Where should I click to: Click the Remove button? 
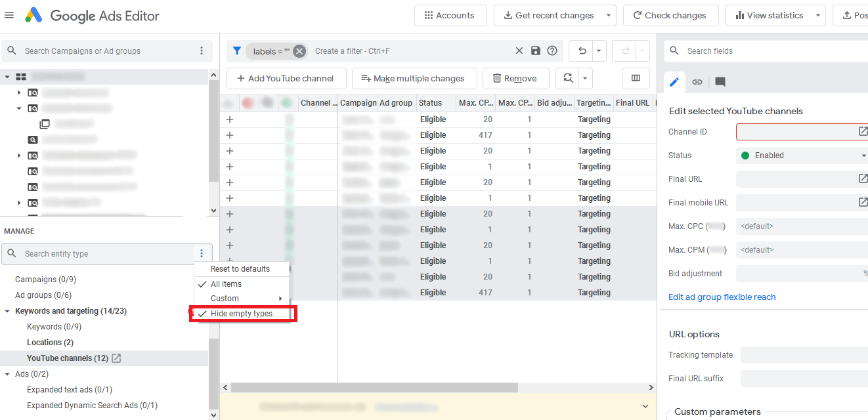click(515, 78)
